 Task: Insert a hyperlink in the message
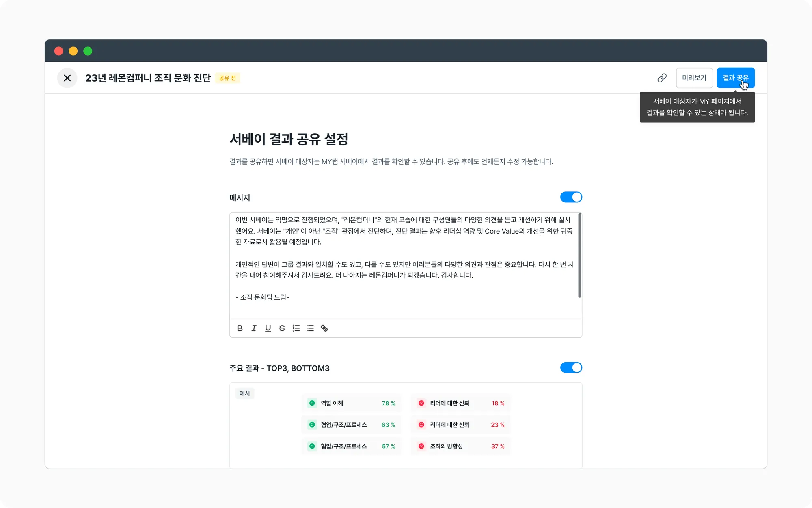324,328
